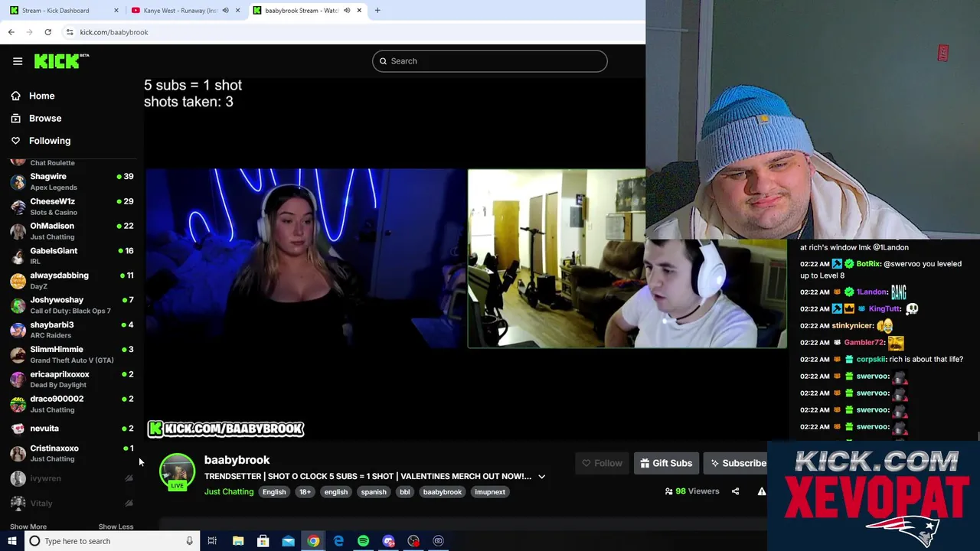Open SlimmHimmie channel avatar
980x551 pixels.
[x=18, y=354]
